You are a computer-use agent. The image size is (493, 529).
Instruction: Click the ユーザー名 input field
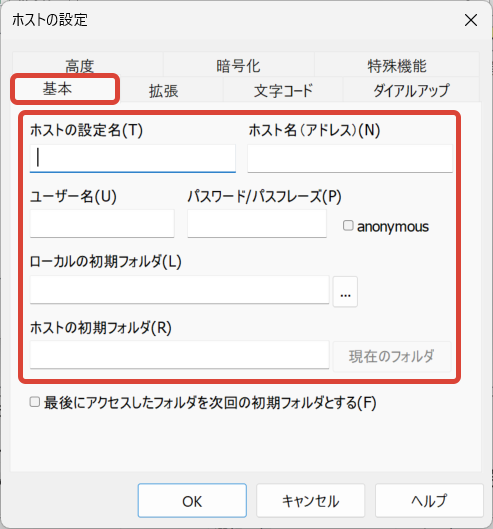pyautogui.click(x=102, y=223)
